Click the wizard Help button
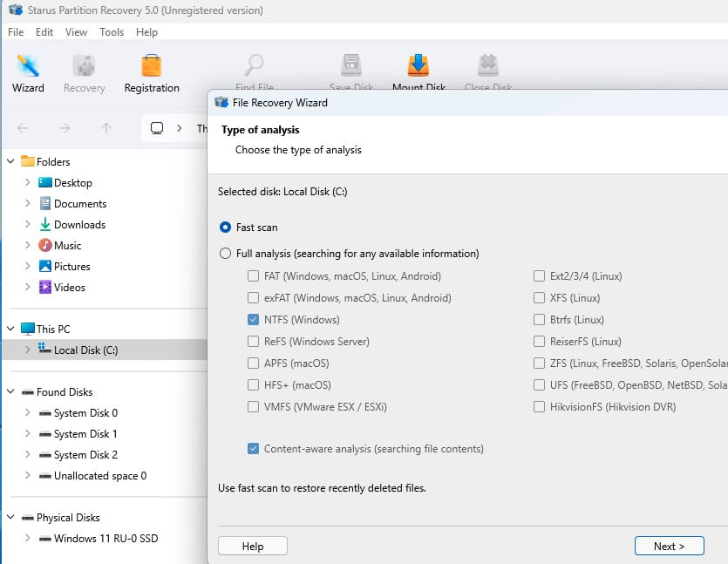The image size is (728, 564). [x=253, y=546]
